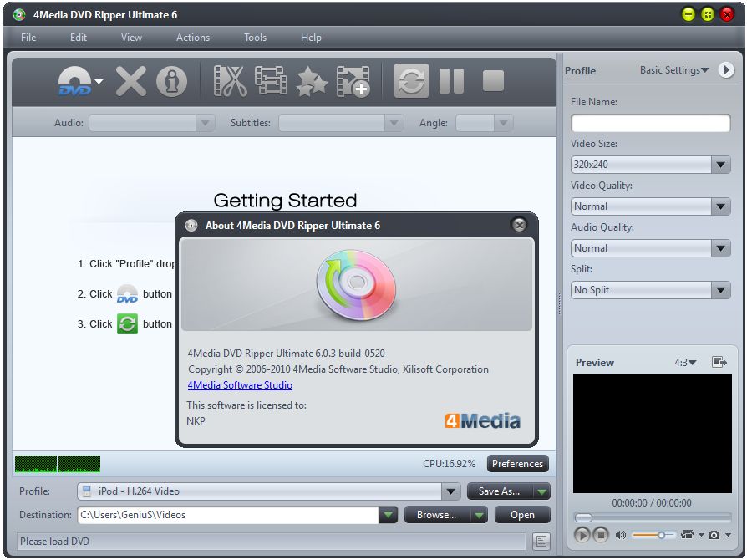Click the Stop toolbar button
Image resolution: width=747 pixels, height=560 pixels.
pos(493,80)
